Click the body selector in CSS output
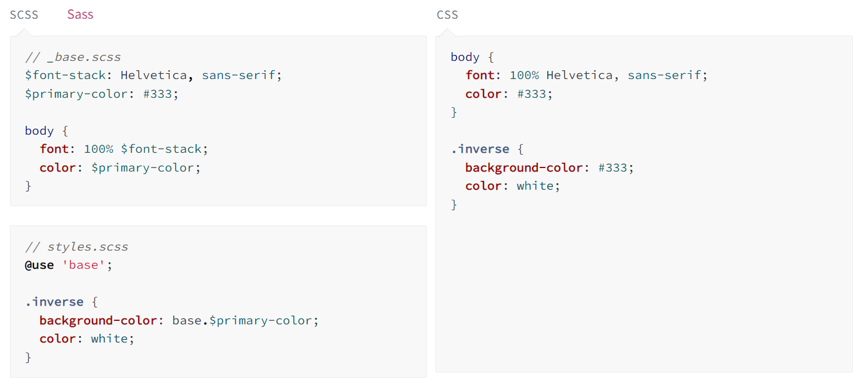 [x=465, y=57]
